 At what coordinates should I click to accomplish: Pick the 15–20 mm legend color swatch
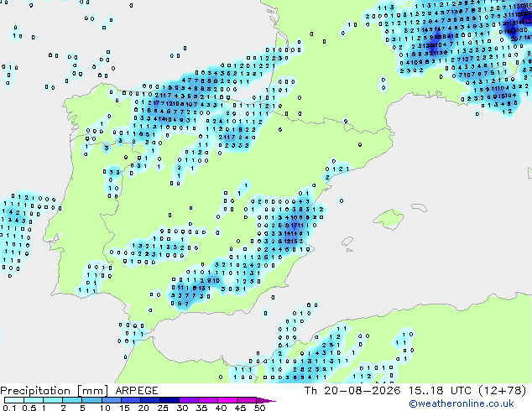[x=130, y=400]
